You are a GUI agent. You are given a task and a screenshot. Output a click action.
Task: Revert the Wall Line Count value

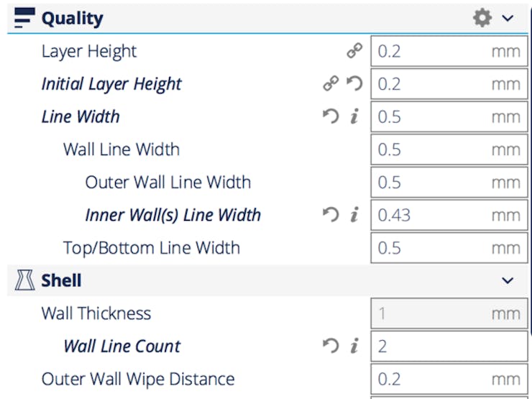pos(331,346)
